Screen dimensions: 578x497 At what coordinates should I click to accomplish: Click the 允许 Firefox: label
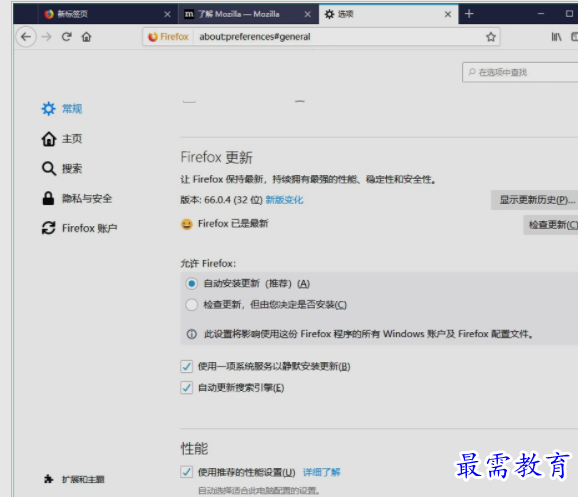208,263
